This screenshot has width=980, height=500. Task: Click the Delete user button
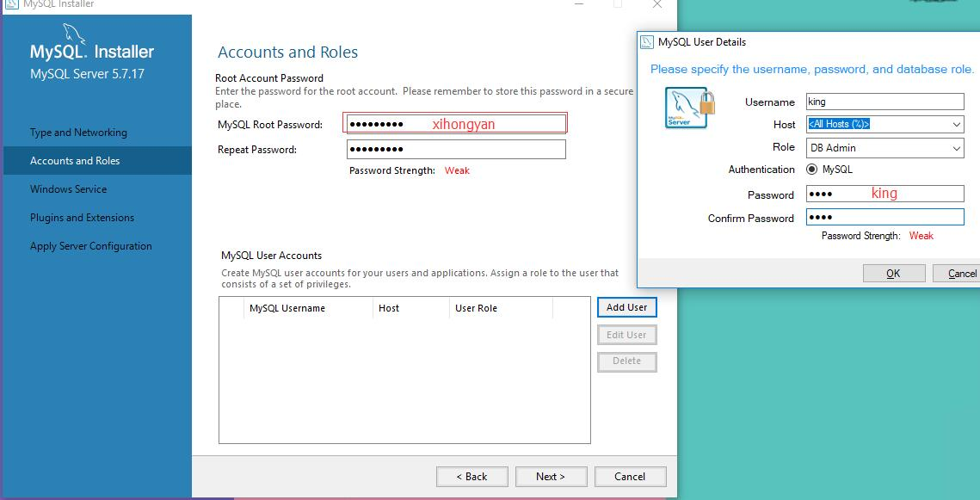tap(627, 361)
